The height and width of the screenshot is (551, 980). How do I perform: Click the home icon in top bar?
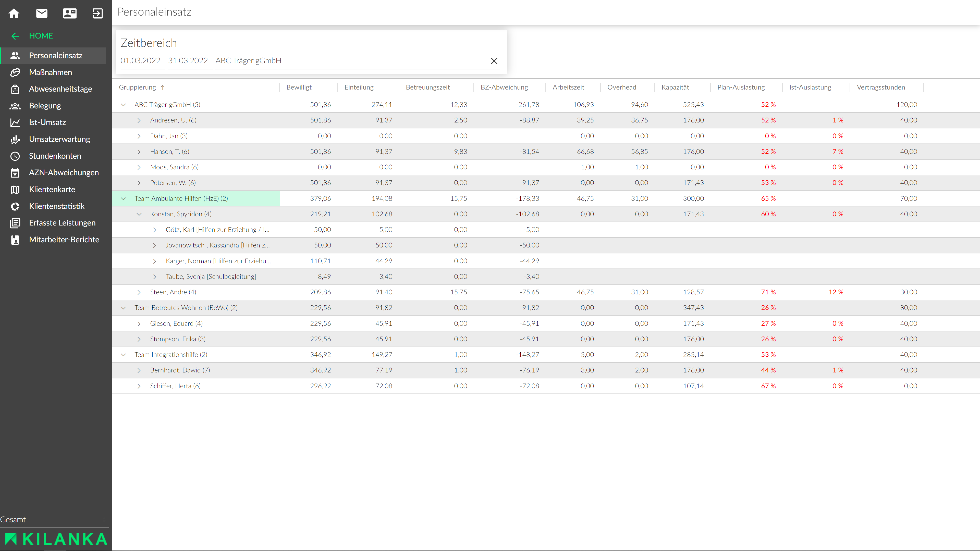click(14, 13)
